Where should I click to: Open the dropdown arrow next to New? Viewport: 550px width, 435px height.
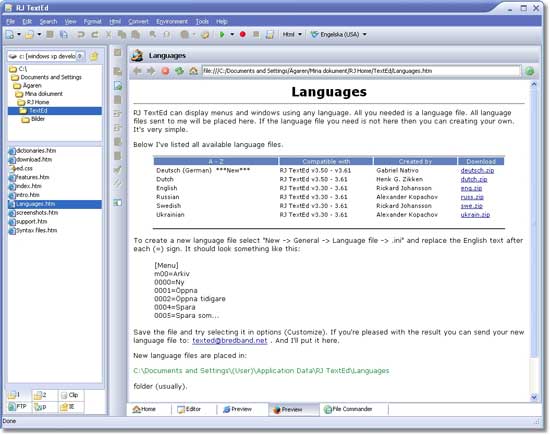pyautogui.click(x=19, y=35)
